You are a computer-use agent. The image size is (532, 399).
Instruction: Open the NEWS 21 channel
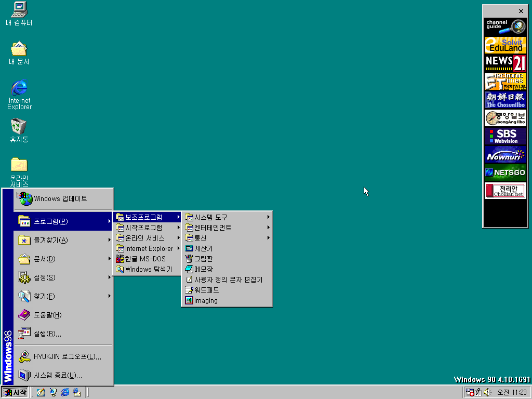505,63
